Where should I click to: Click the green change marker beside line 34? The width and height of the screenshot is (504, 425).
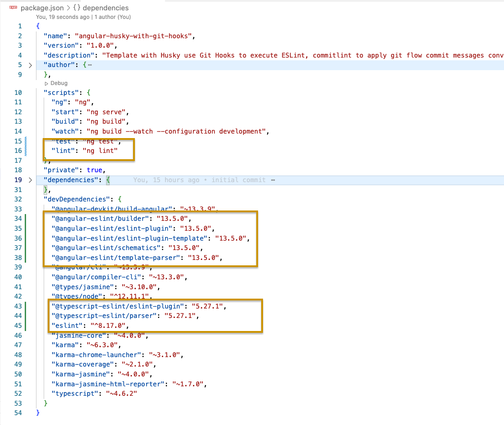pyautogui.click(x=26, y=219)
